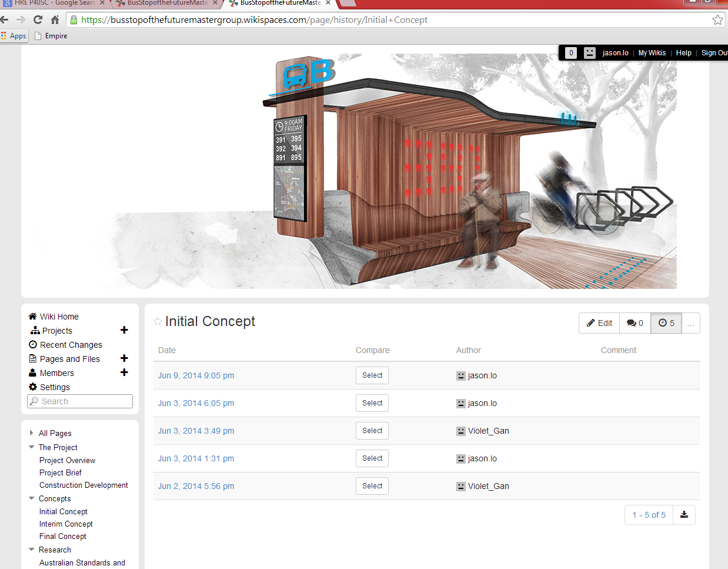The width and height of the screenshot is (728, 569).
Task: Open the more options ellipsis menu
Action: (691, 323)
